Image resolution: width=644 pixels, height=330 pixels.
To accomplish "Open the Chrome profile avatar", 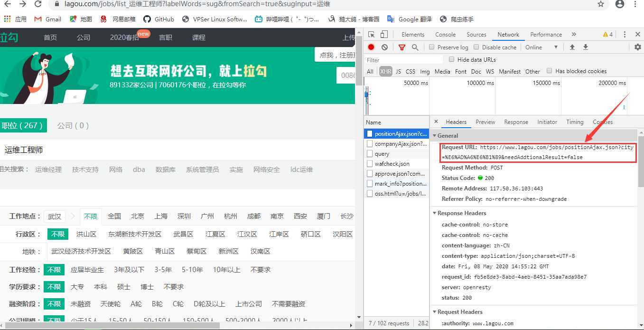I will [619, 4].
